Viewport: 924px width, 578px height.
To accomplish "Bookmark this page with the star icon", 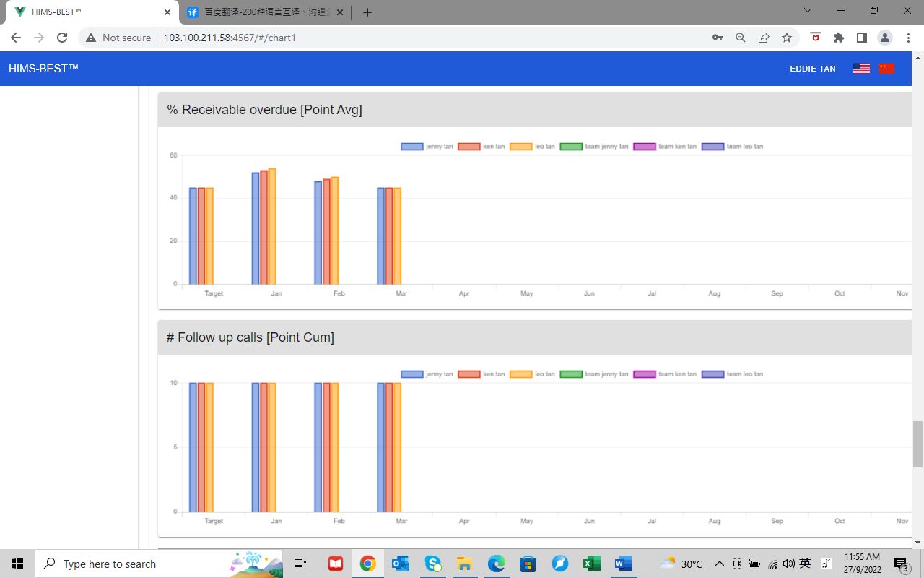I will [787, 38].
